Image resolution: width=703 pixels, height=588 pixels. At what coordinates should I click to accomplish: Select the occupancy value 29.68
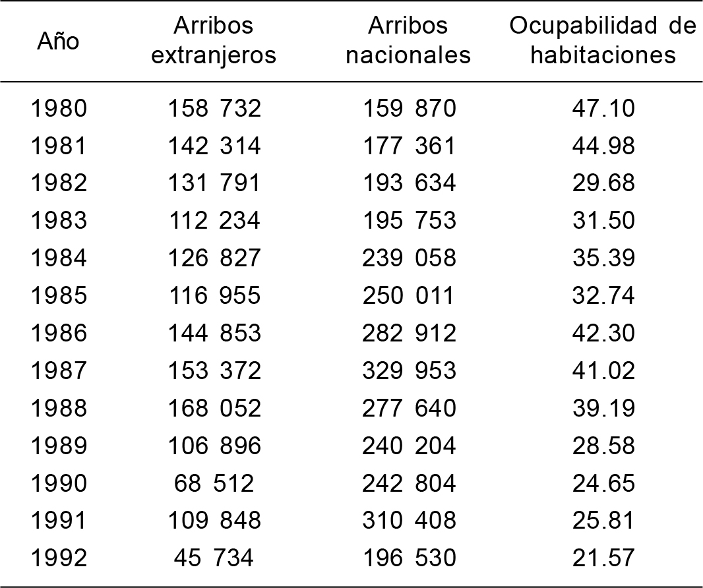[x=603, y=183]
